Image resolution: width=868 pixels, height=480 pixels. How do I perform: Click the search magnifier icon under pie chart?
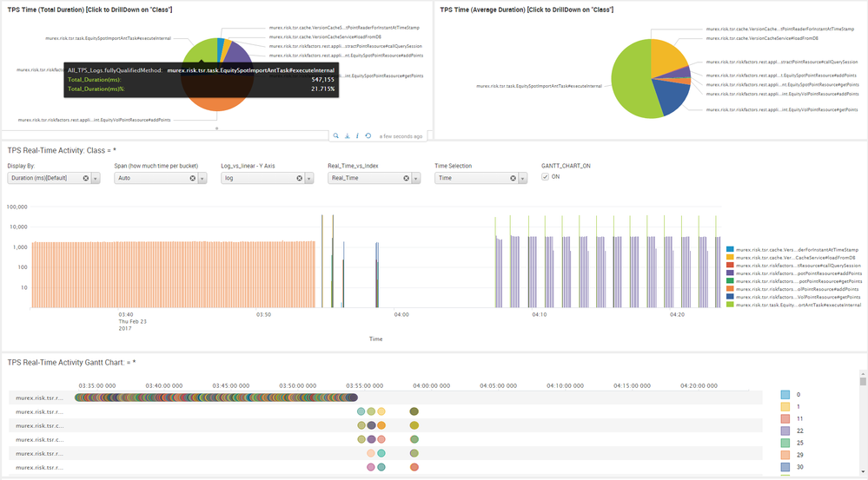336,136
